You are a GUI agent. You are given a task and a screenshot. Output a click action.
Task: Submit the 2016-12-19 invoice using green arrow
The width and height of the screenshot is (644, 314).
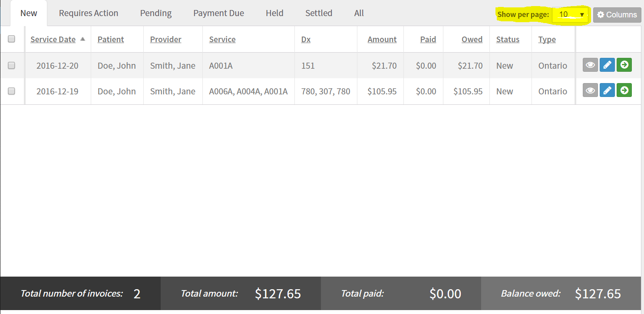point(624,90)
